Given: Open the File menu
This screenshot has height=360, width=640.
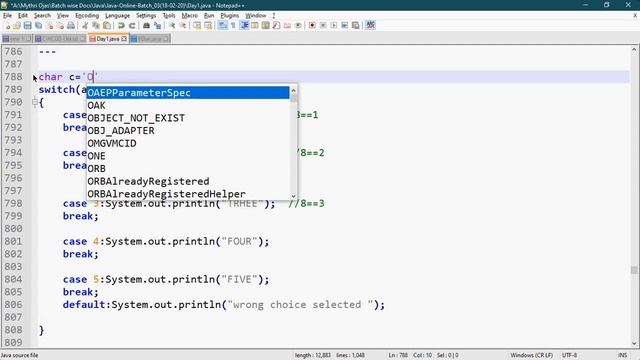Looking at the screenshot, I should pyautogui.click(x=7, y=16).
